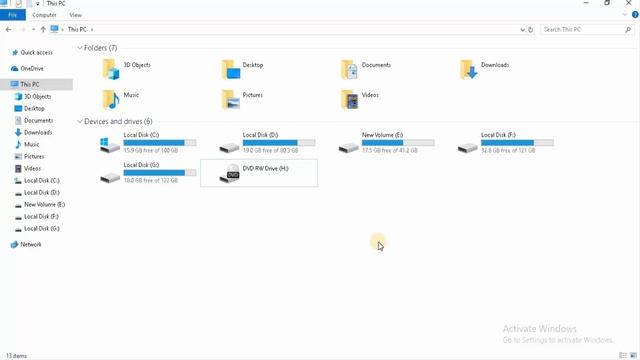Click the Up one level arrow

(x=43, y=29)
